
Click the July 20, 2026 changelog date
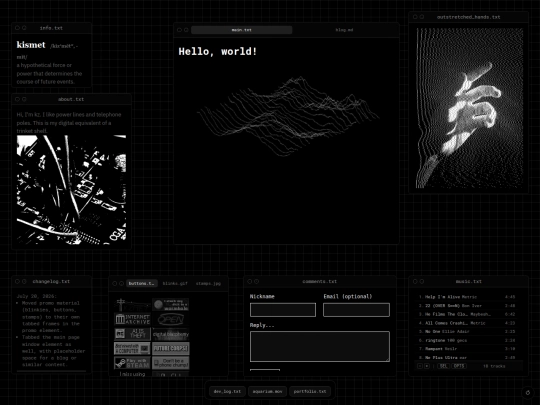37,296
